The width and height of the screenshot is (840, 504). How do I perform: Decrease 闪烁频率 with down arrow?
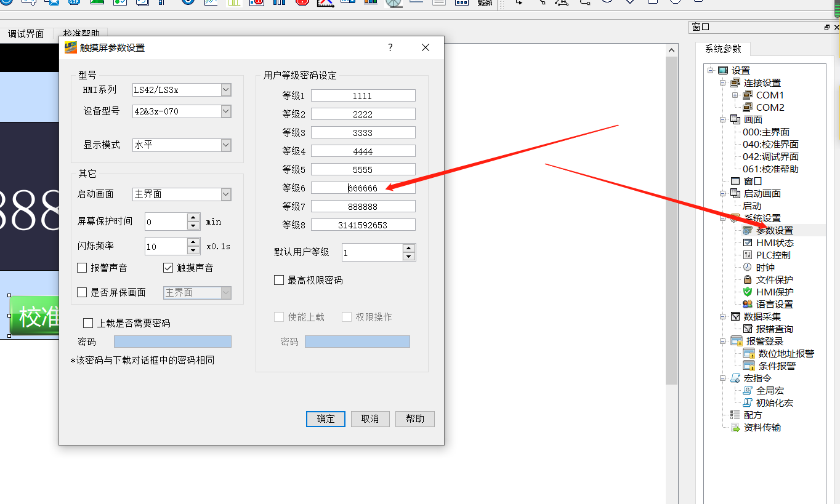click(x=193, y=250)
